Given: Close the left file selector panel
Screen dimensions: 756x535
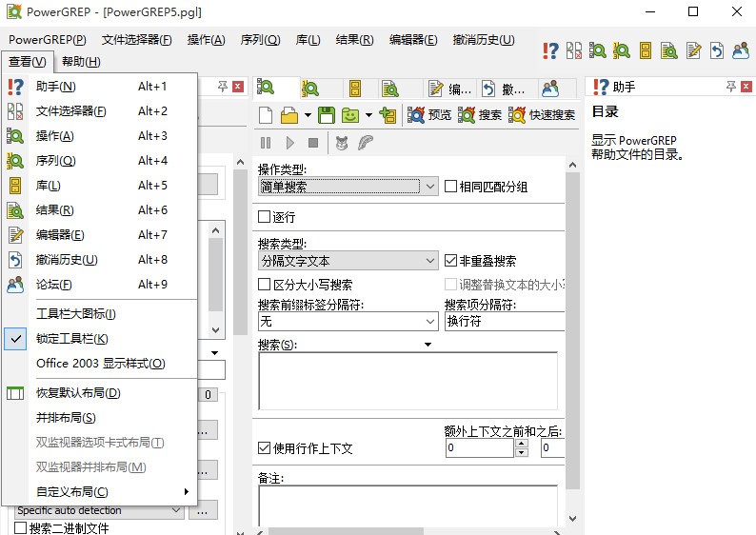Looking at the screenshot, I should 238,87.
